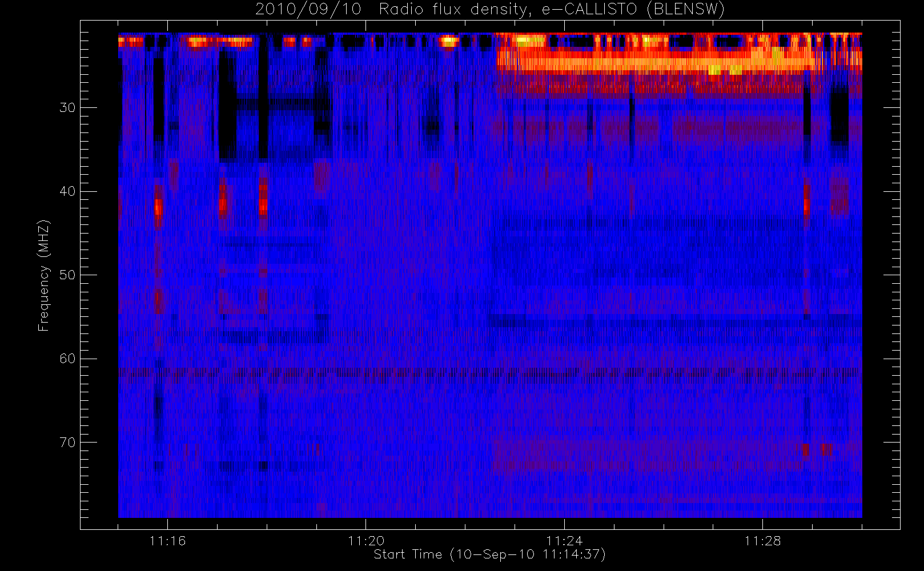The image size is (924, 571).
Task: Click the 'Start Time (10-Sep-10 11:14:37)' axis label
Action: pos(489,554)
